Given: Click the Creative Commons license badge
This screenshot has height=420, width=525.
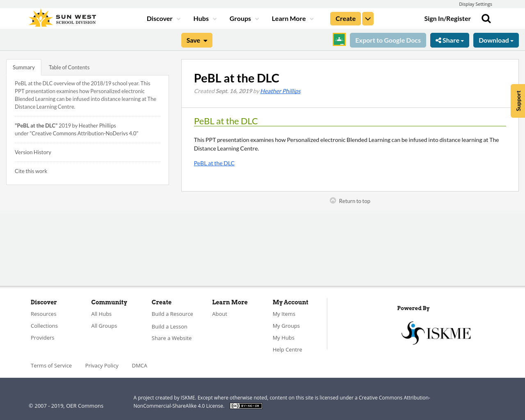Looking at the screenshot, I should 246,405.
